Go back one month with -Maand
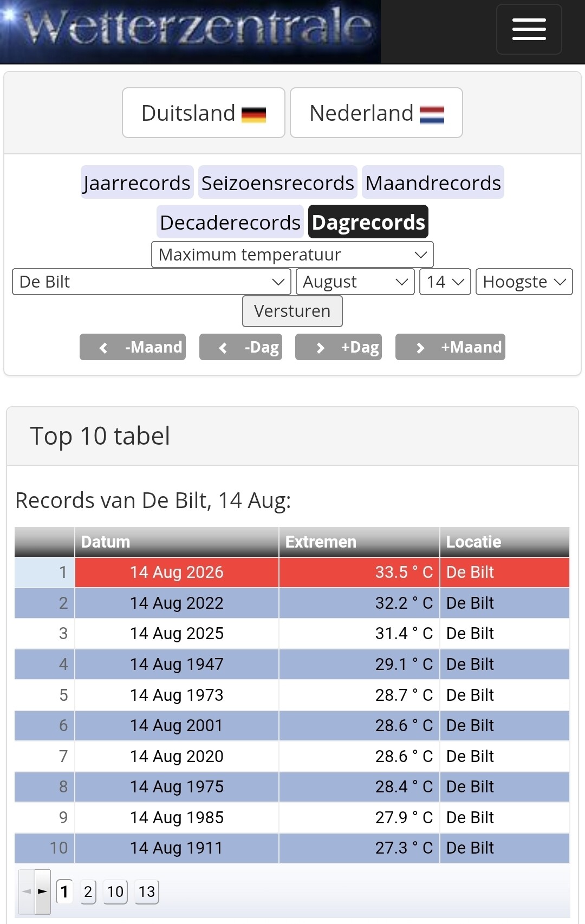The width and height of the screenshot is (585, 924). click(x=133, y=347)
